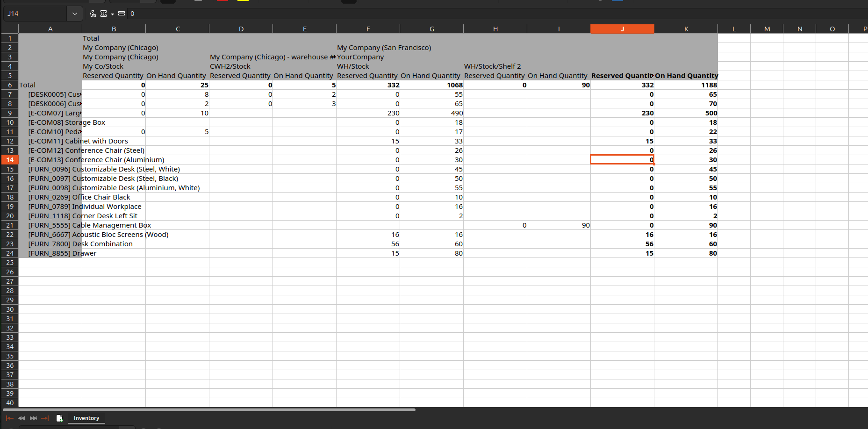Click '[E-COM11] Cabinet with Doors' row label

tap(78, 141)
